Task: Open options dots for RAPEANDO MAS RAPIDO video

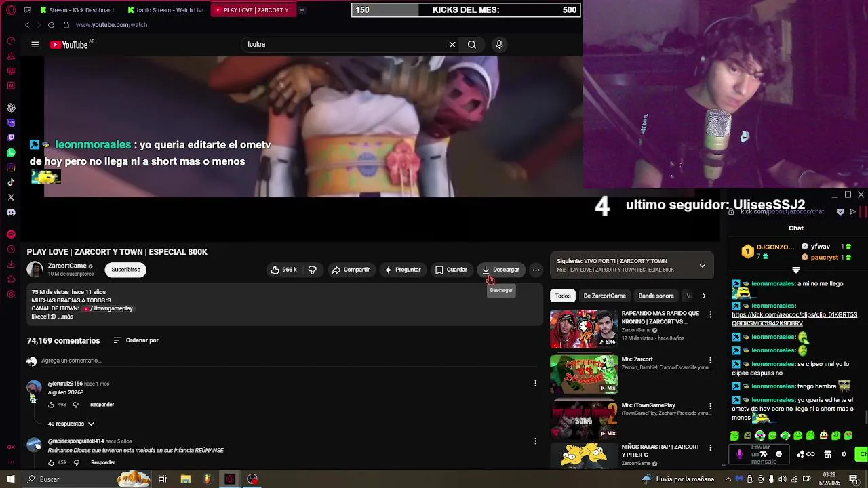Action: 710,314
